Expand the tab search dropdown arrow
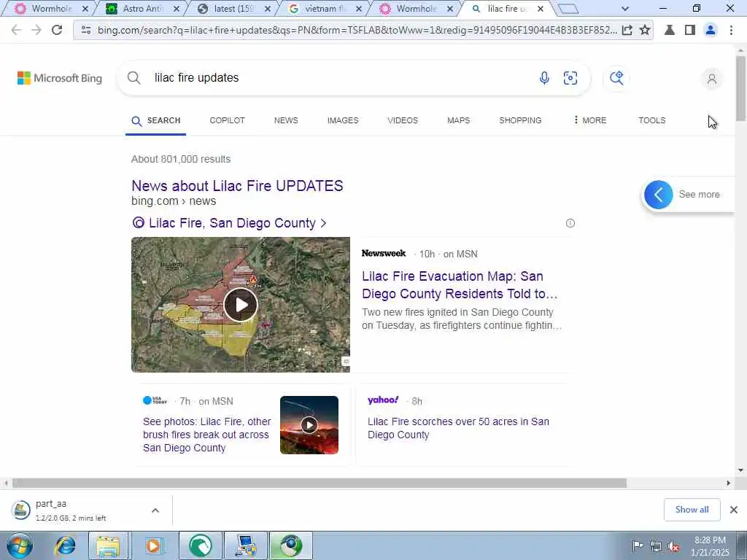Image resolution: width=747 pixels, height=560 pixels. point(625,9)
